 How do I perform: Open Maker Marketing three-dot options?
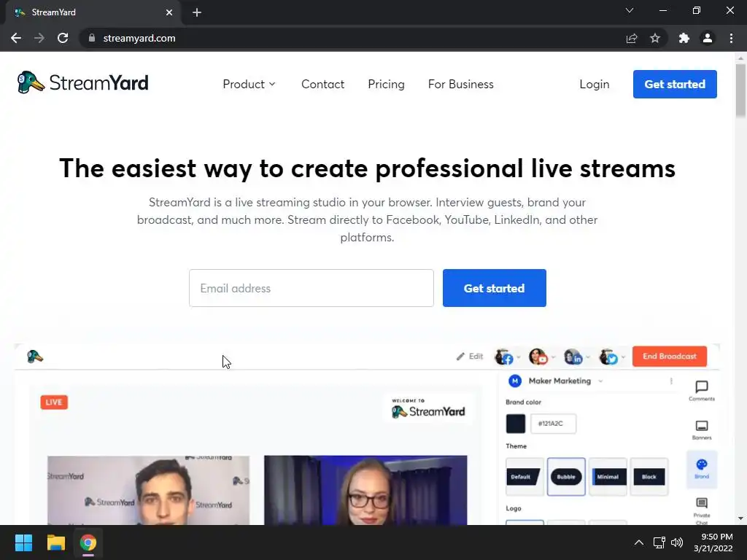pyautogui.click(x=671, y=381)
